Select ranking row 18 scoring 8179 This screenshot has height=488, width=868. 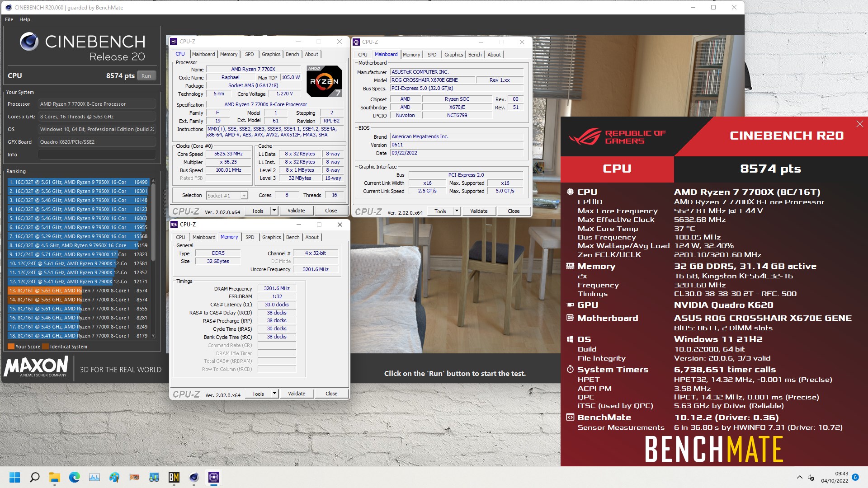click(78, 336)
